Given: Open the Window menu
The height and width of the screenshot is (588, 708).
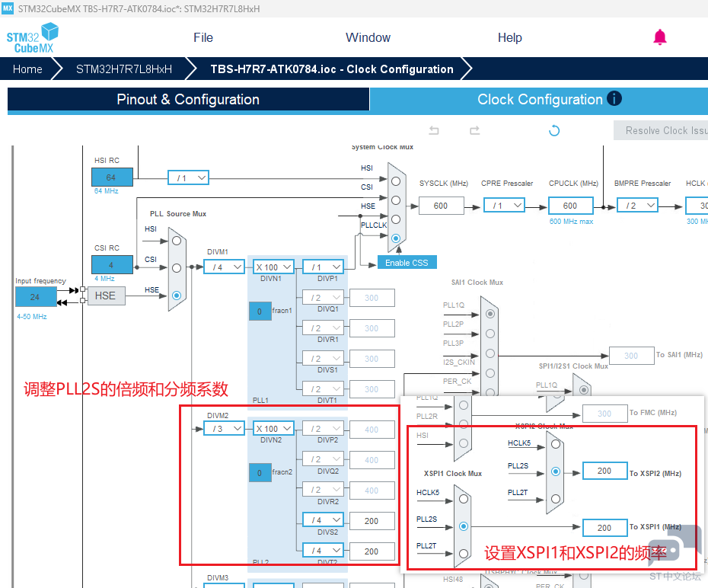Looking at the screenshot, I should coord(368,37).
